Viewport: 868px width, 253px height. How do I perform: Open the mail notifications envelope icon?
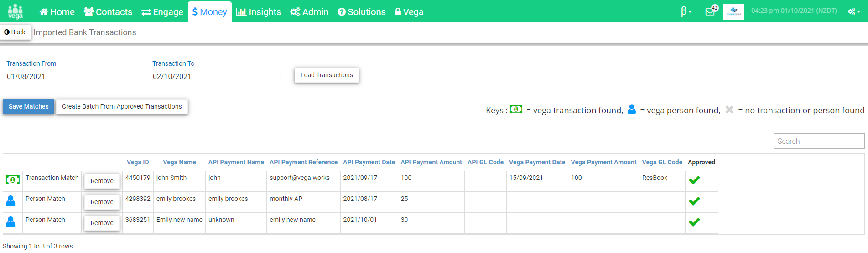coord(710,12)
